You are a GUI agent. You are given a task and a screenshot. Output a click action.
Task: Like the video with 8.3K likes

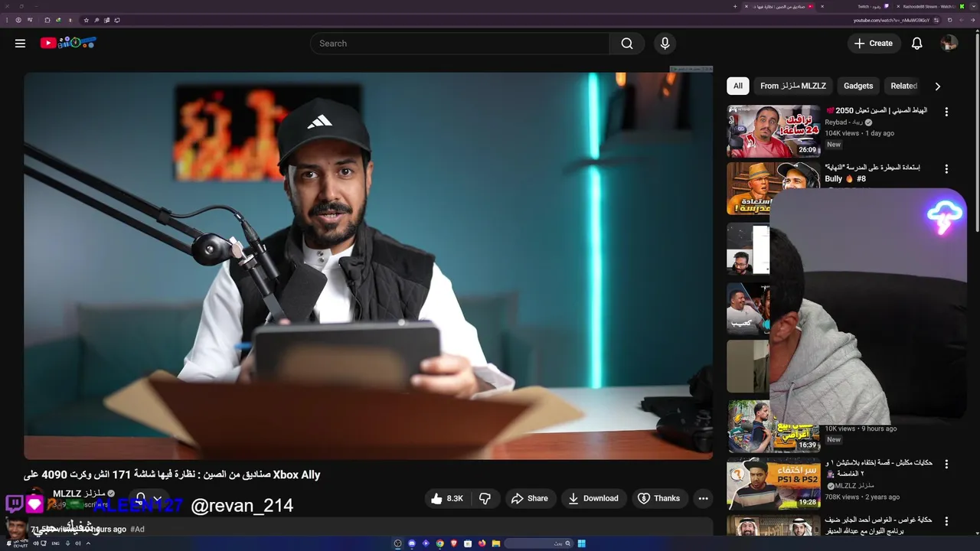tap(446, 498)
